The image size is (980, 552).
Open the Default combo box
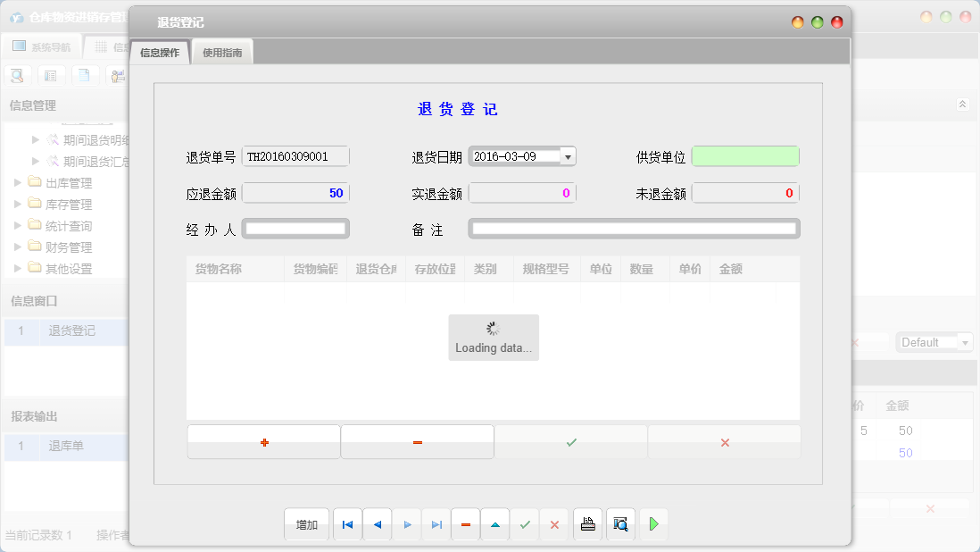(x=934, y=341)
